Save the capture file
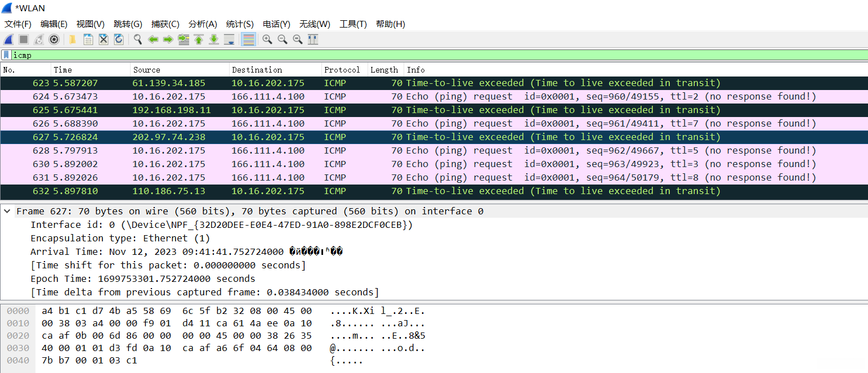Viewport: 868px width, 373px height. pyautogui.click(x=88, y=39)
